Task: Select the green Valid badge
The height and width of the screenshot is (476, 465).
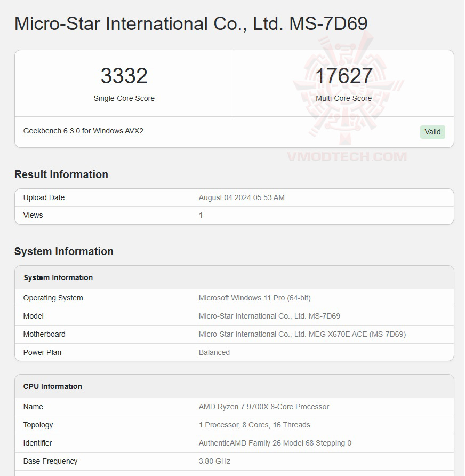Action: coord(432,132)
